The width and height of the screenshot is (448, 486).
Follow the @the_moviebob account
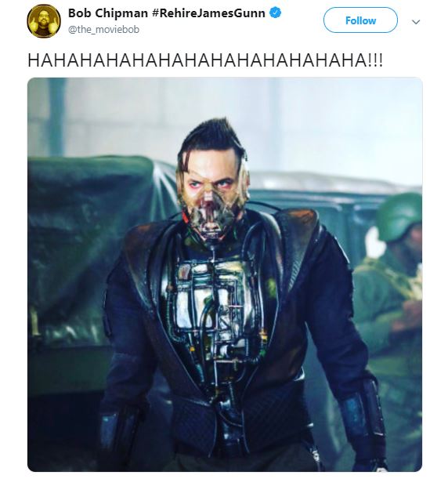coord(360,20)
